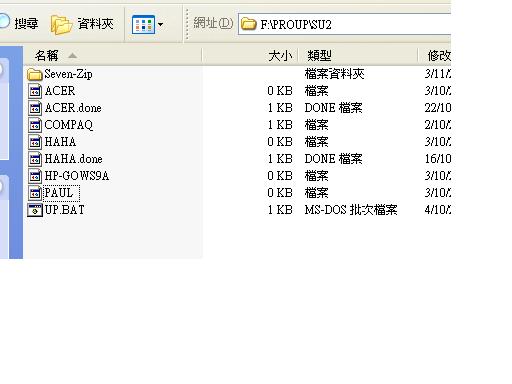Click the 0 KB size of PAUL

280,193
